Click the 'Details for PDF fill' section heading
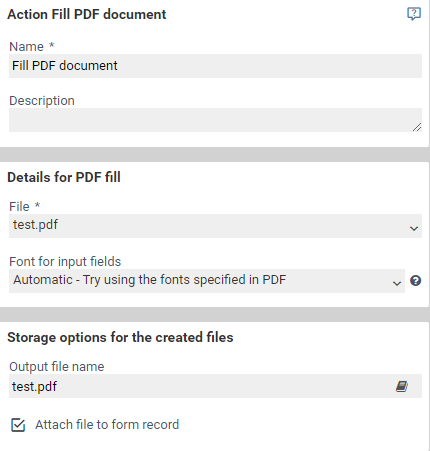430x451 pixels. [64, 177]
